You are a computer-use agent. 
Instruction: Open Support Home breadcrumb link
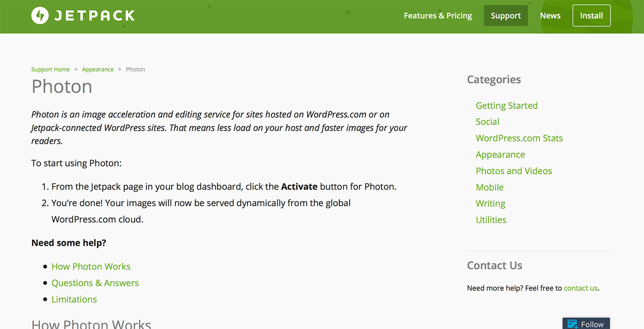click(51, 69)
